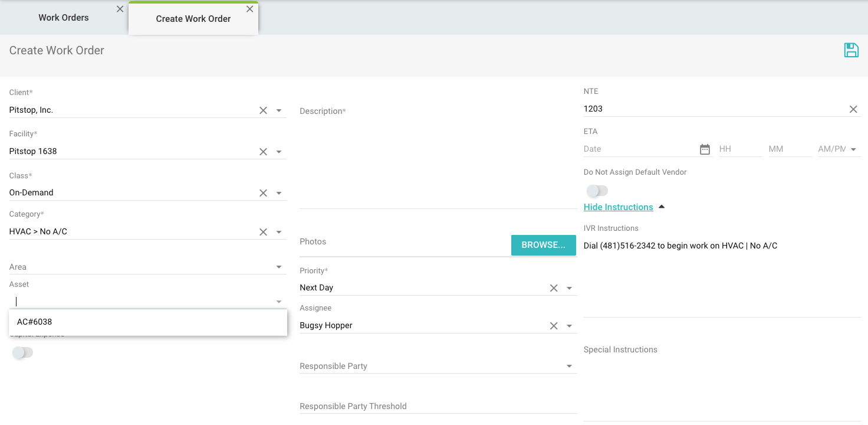Viewport: 868px width, 425px height.
Task: Clear the On-Demand class selection
Action: point(263,193)
